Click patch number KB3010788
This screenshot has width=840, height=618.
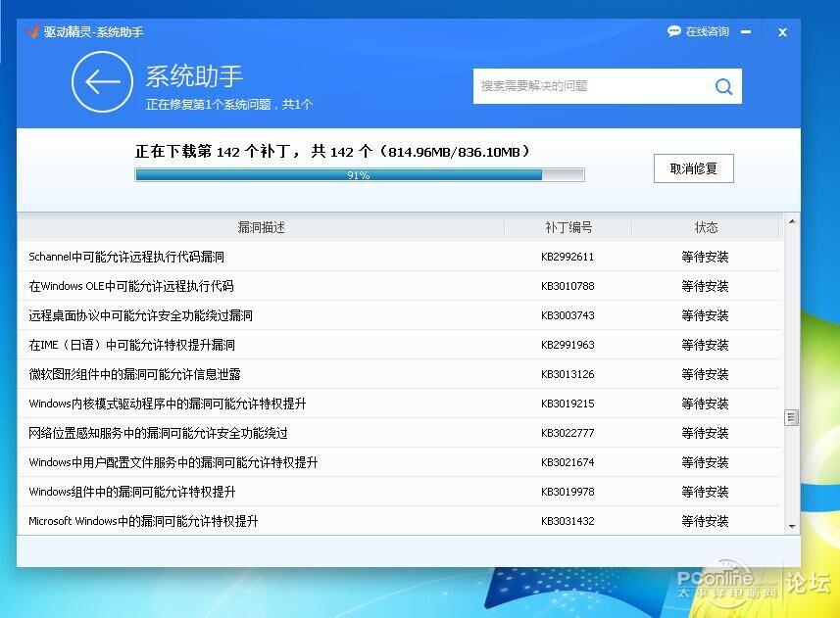[568, 286]
